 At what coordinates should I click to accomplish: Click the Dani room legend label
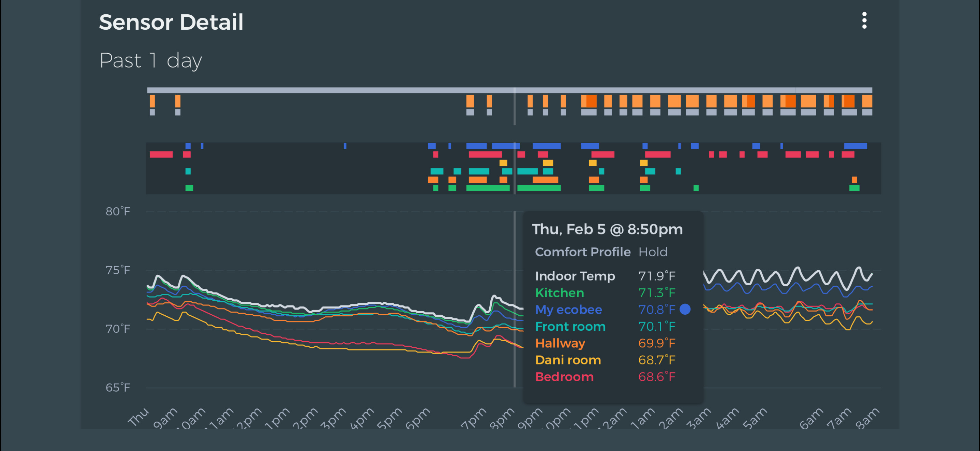(x=568, y=360)
